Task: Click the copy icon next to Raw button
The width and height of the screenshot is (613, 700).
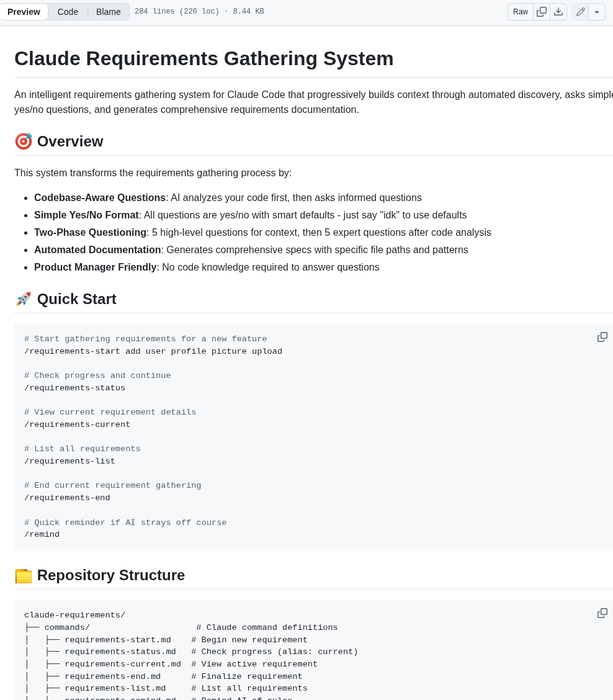Action: coord(541,12)
